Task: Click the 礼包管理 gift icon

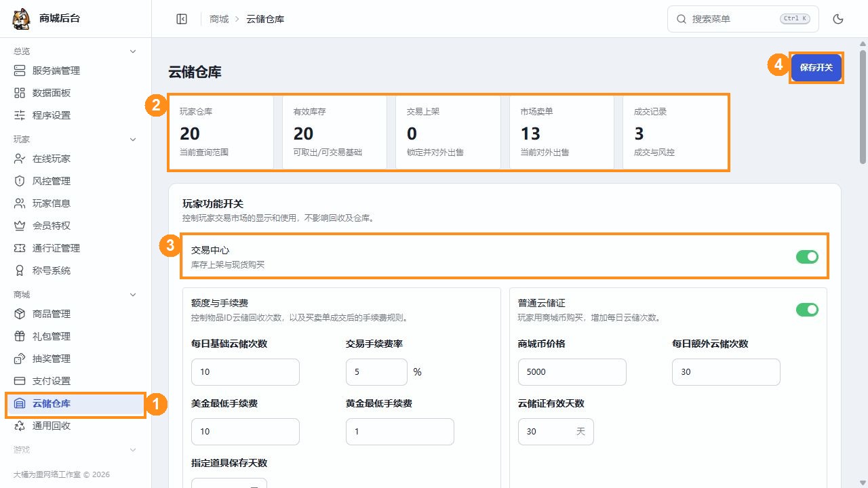Action: click(20, 336)
